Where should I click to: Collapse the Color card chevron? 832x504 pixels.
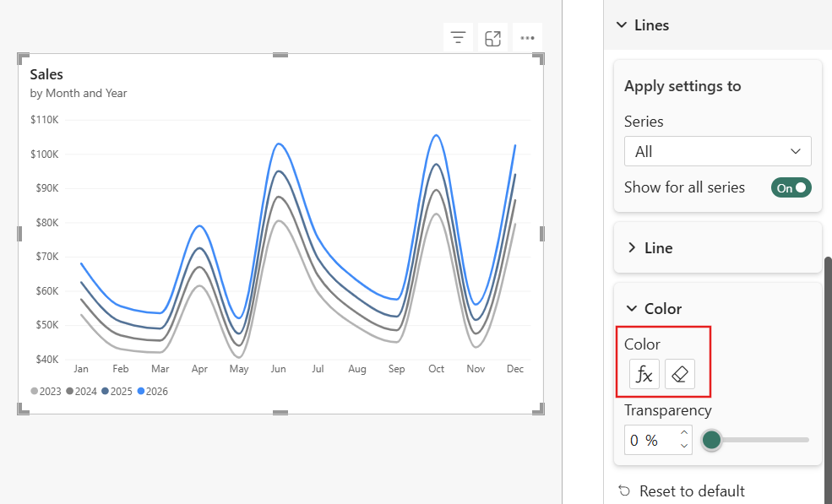click(632, 308)
